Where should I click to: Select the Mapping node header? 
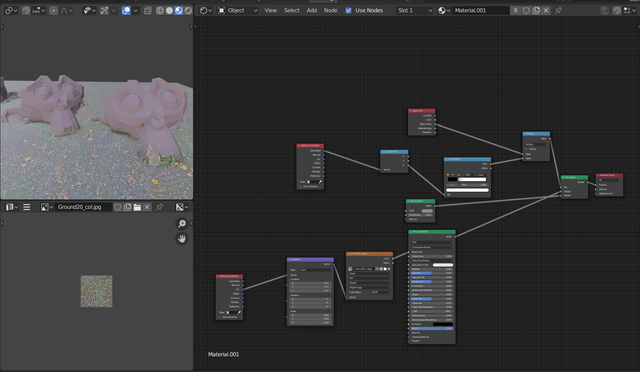311,259
